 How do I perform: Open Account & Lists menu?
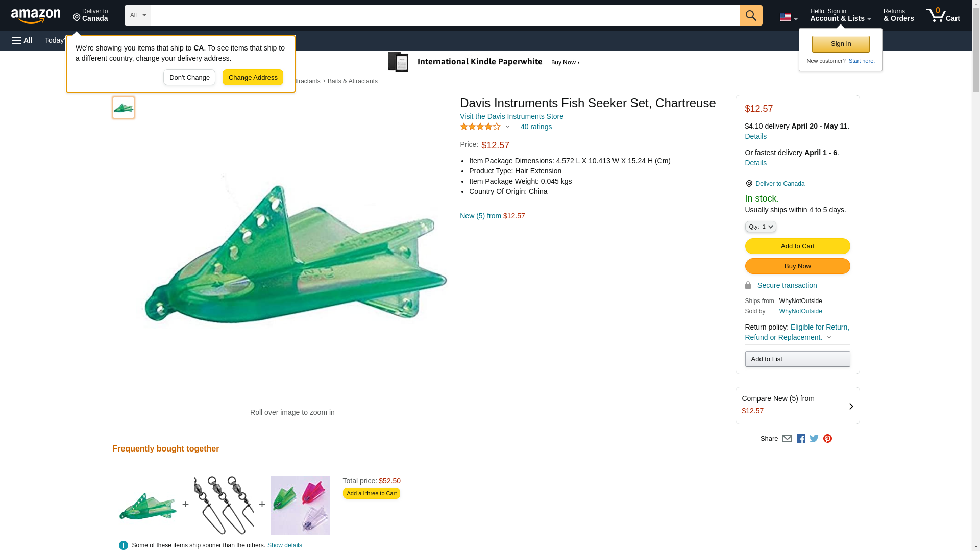[840, 15]
